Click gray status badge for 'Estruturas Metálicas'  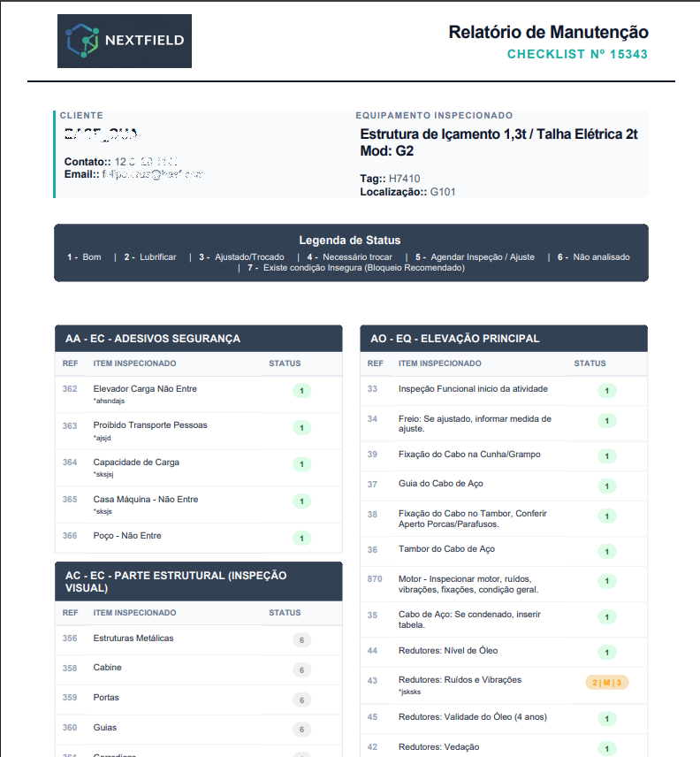302,640
